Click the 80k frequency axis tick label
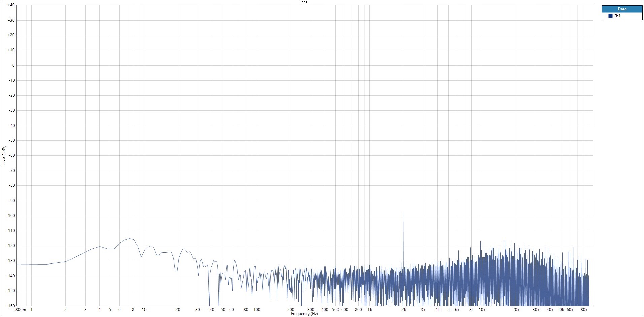 584,310
